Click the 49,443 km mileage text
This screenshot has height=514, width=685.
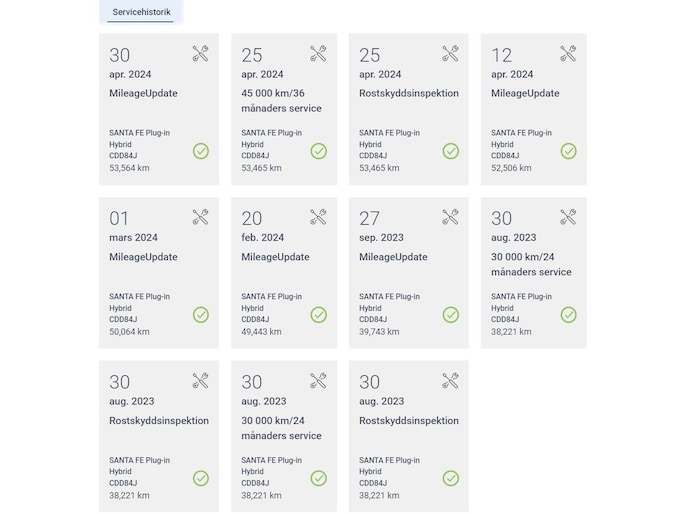pos(261,332)
